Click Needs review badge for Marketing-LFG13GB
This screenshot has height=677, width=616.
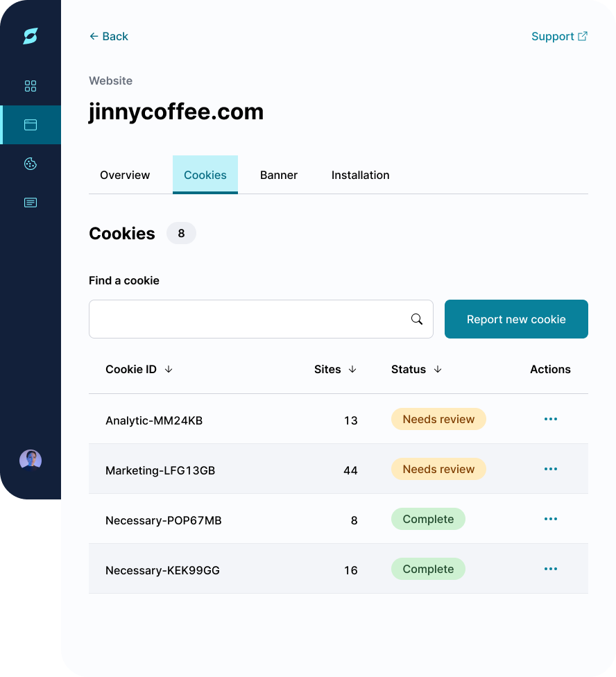(438, 469)
